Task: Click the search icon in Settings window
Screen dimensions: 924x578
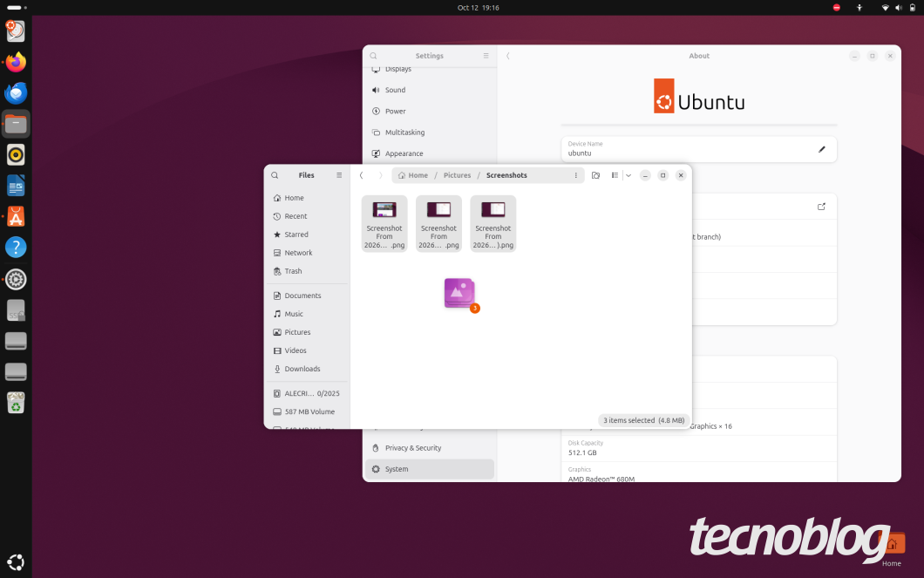Action: coord(373,56)
